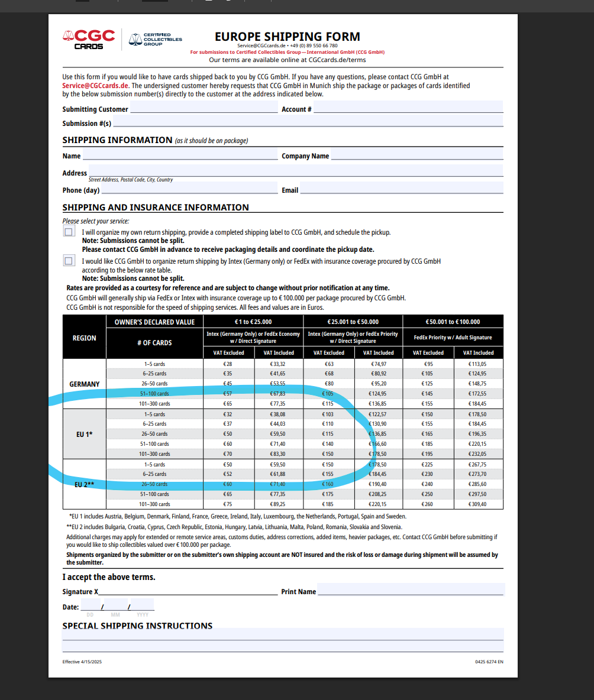The height and width of the screenshot is (700, 594).
Task: Click the 'GERMANY' region cell
Action: 85,384
